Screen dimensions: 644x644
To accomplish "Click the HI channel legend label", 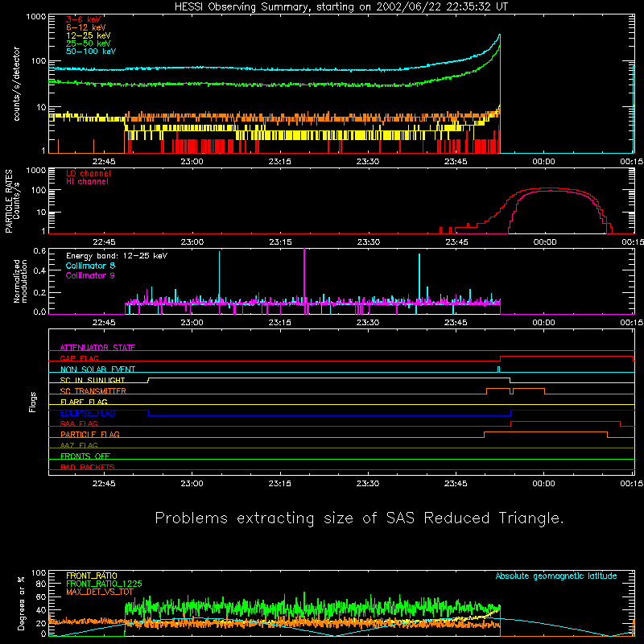I will coord(87,182).
